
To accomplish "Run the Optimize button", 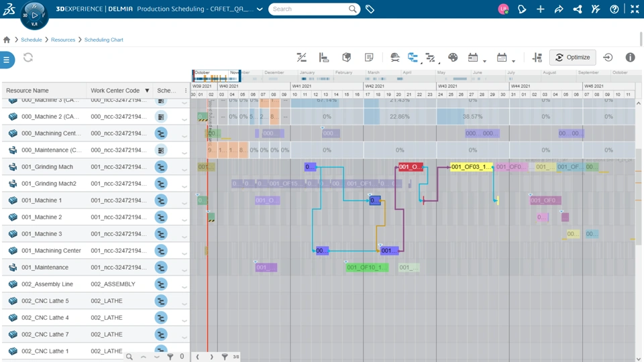I will (572, 58).
